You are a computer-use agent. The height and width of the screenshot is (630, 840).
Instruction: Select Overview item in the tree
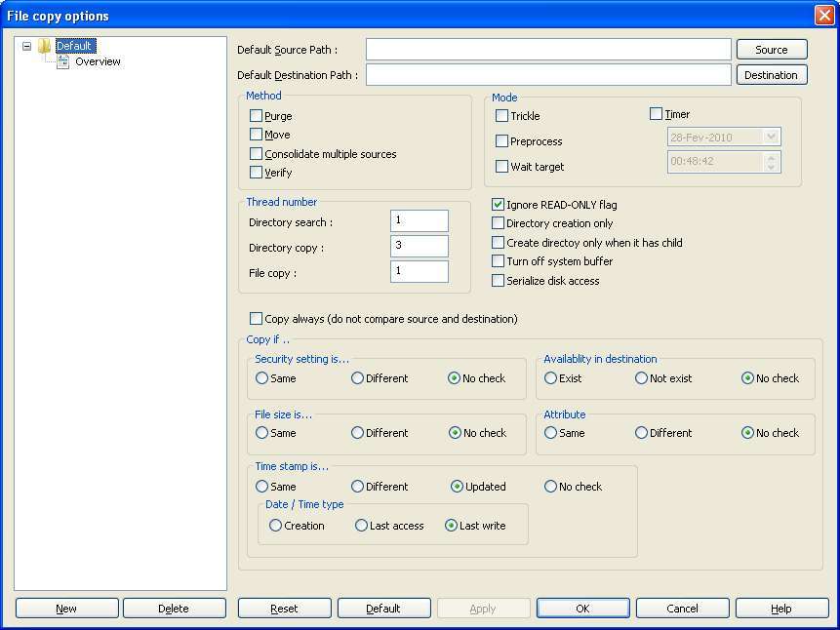[x=98, y=61]
